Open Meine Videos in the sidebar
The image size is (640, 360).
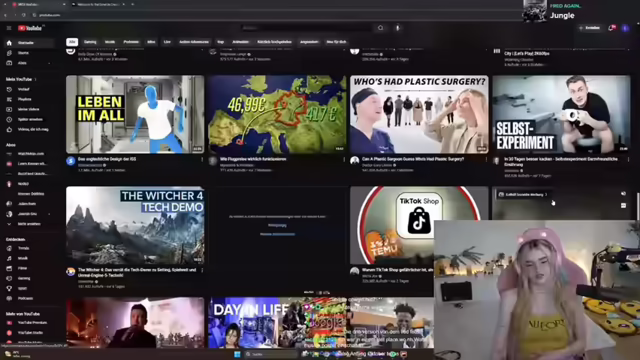(x=29, y=109)
